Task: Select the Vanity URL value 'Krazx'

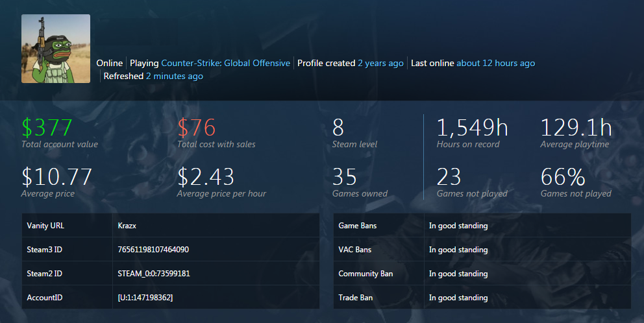Action: pos(127,226)
